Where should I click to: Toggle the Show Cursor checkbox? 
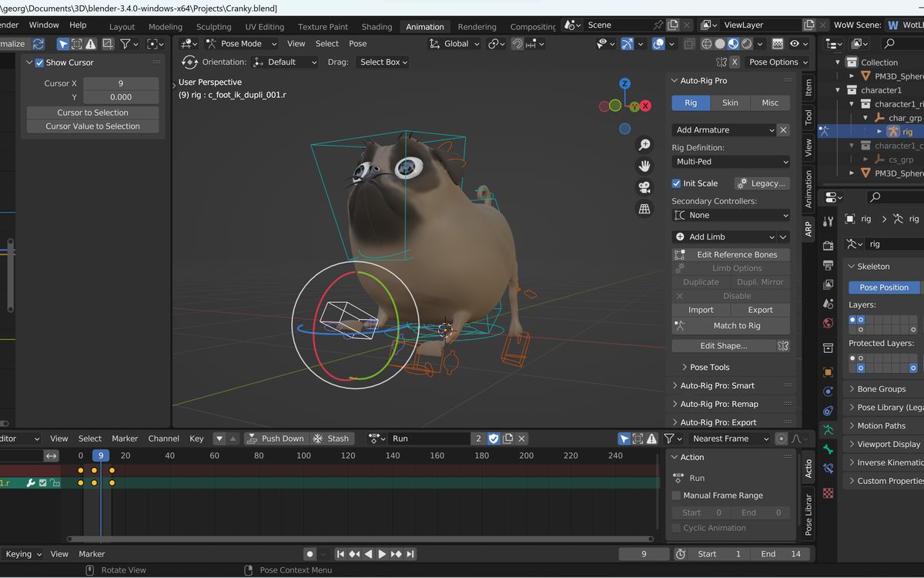39,62
